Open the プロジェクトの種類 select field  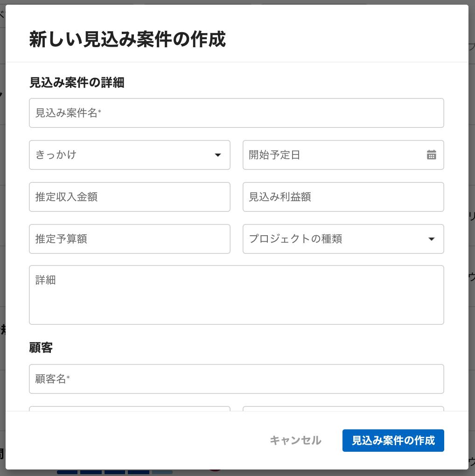point(343,239)
